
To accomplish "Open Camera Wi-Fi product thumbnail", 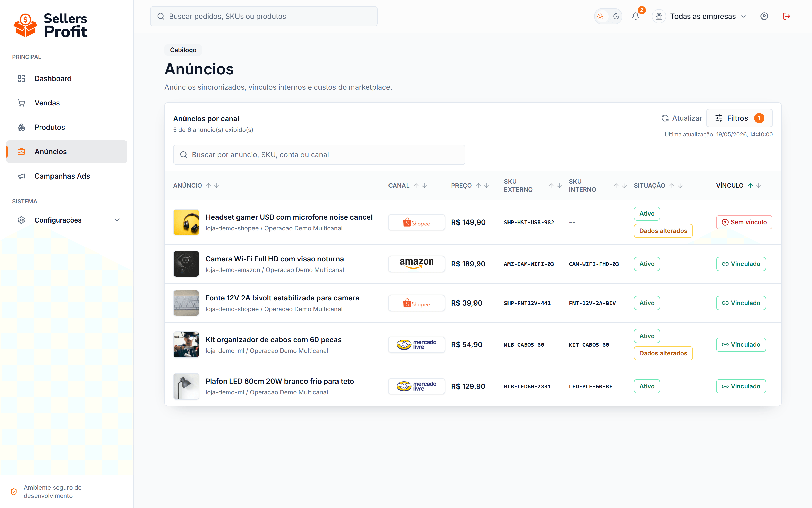I will coord(186,264).
